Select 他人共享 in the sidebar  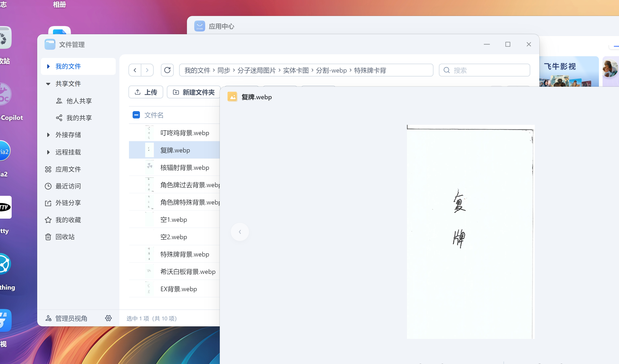click(79, 101)
